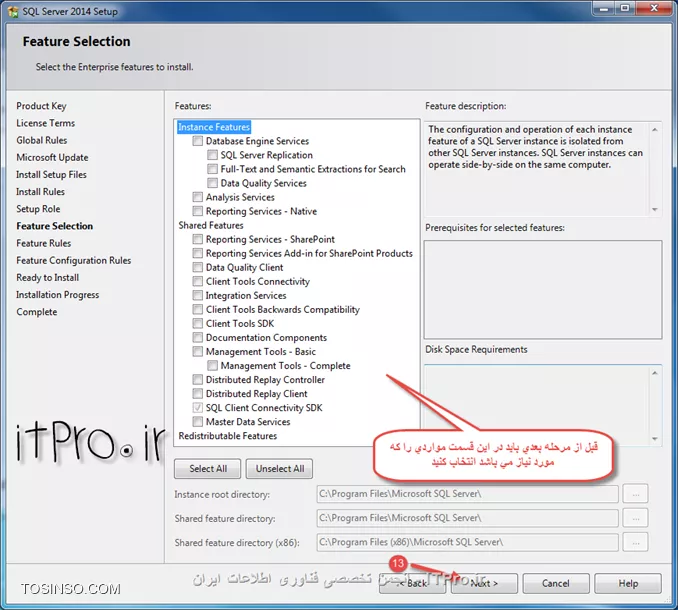The width and height of the screenshot is (678, 610).
Task: Click the Feature description scroll up arrow
Action: coord(655,130)
